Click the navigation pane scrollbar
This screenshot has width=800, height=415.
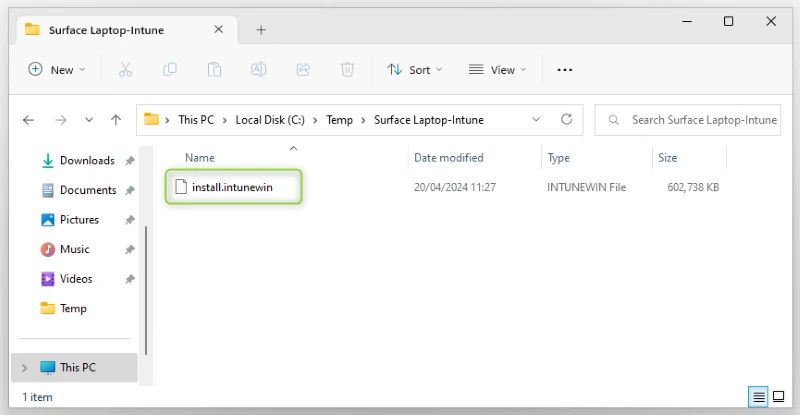[146, 290]
